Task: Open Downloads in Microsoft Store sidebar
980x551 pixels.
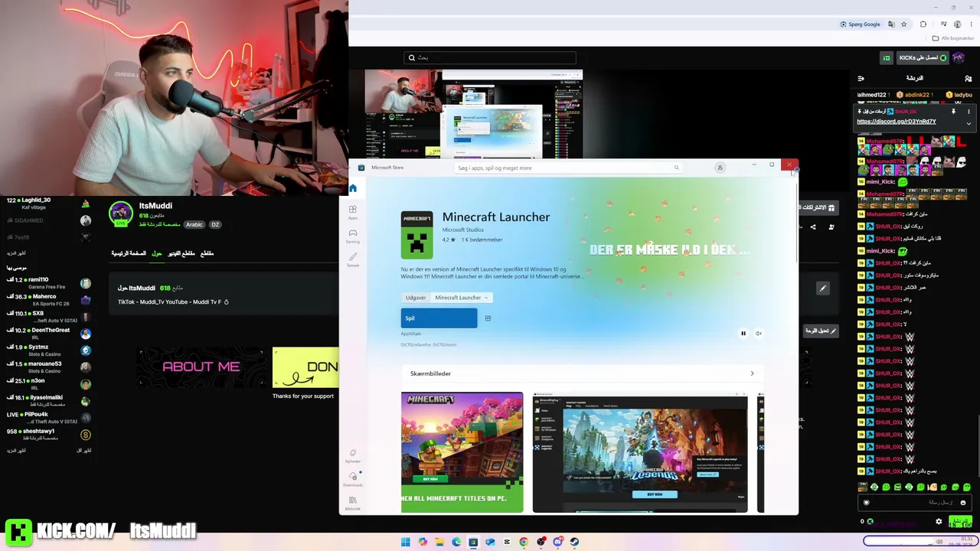Action: point(353,479)
